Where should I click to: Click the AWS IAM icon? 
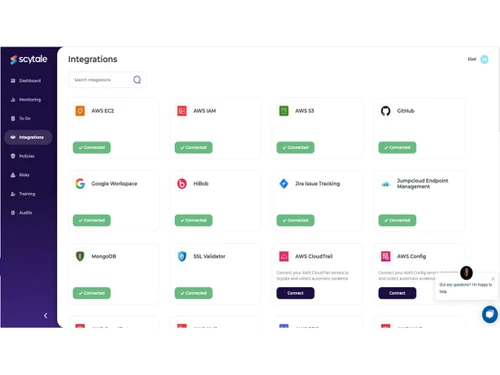pos(182,111)
